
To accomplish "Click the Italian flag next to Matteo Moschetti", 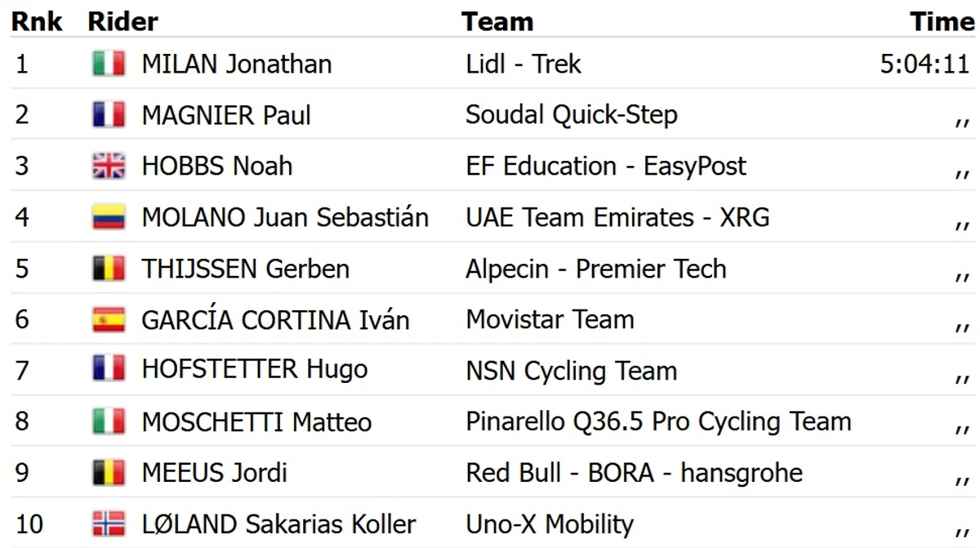I will 109,421.
